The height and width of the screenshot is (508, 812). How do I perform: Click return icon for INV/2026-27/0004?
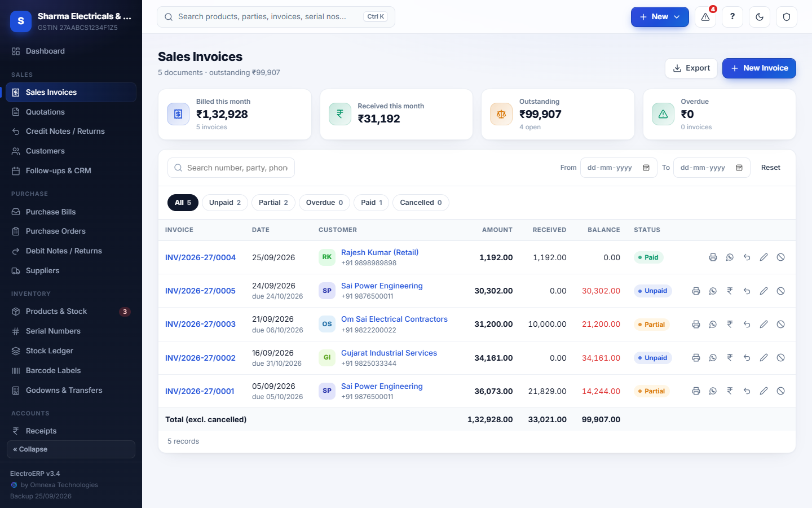coord(747,257)
